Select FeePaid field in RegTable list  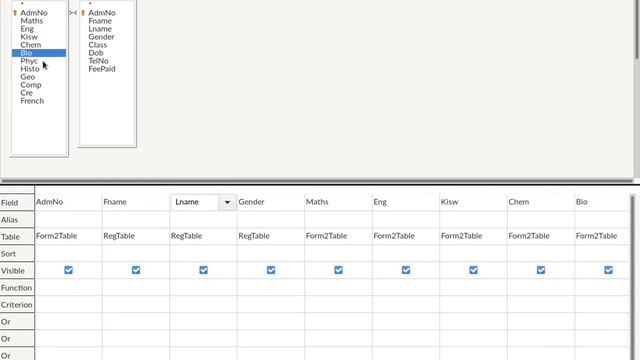click(x=102, y=69)
